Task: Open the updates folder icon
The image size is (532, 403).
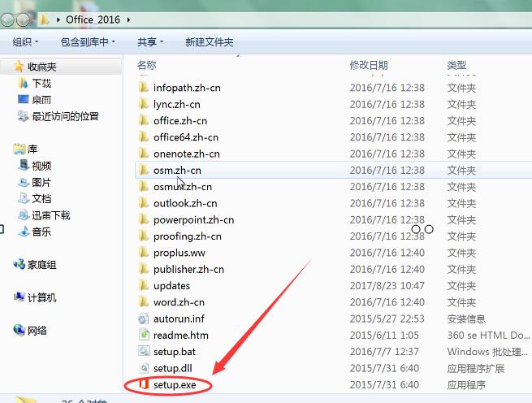Action: (143, 285)
